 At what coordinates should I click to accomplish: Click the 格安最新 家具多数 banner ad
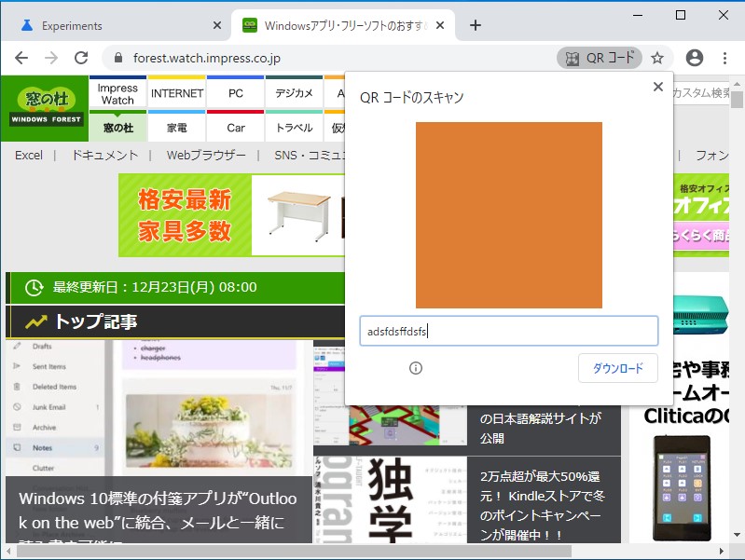[231, 215]
